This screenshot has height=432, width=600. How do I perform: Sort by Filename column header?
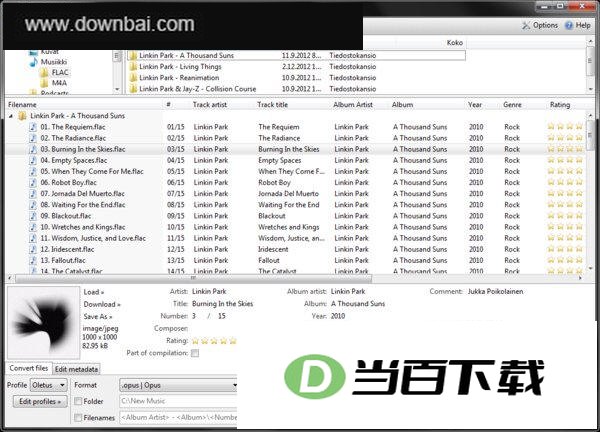coord(22,104)
